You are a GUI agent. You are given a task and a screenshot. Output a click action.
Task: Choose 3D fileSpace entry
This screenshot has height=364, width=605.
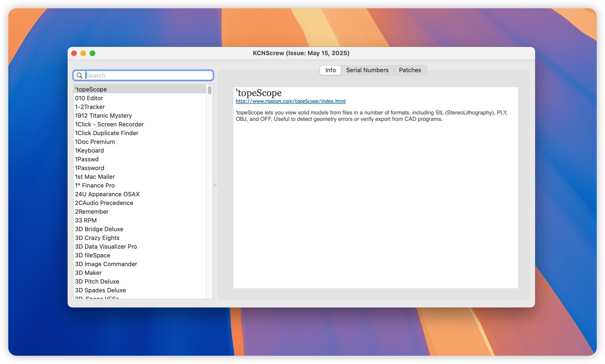pos(140,255)
